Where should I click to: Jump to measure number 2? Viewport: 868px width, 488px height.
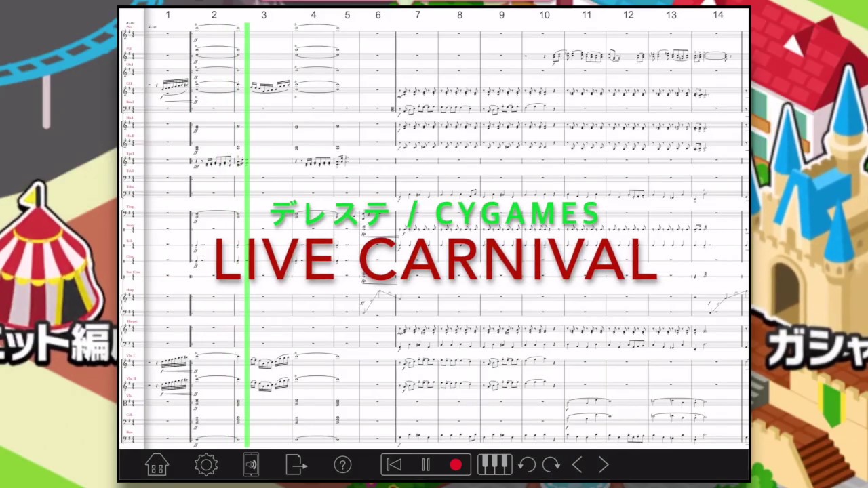pyautogui.click(x=214, y=15)
